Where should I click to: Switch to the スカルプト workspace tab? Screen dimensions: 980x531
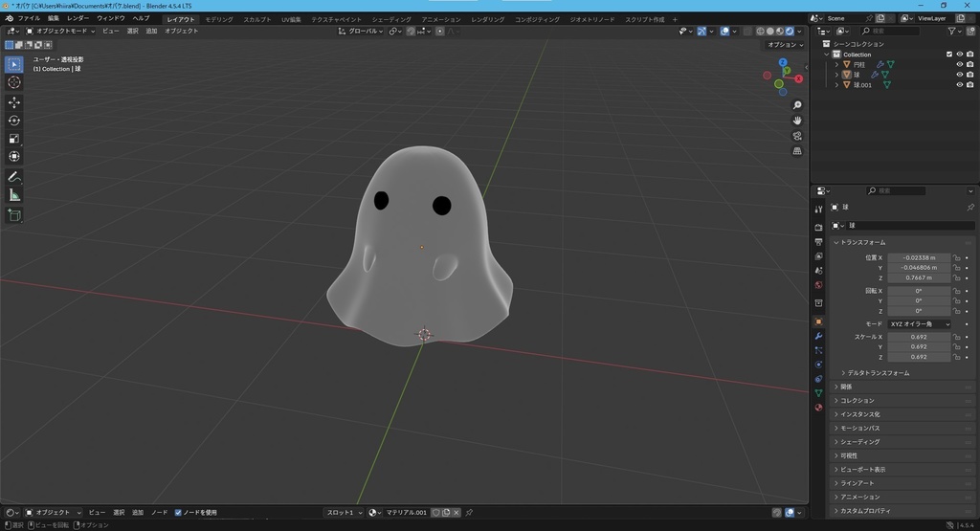(x=256, y=19)
